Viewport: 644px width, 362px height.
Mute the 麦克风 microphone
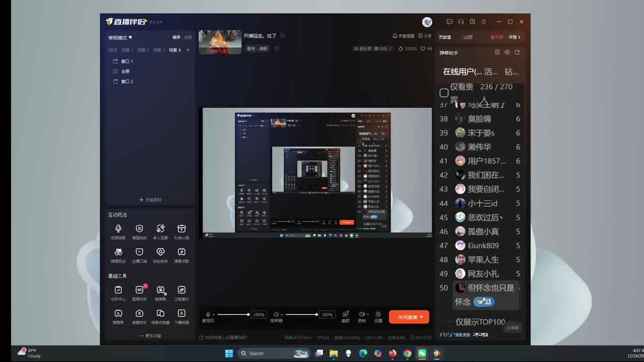click(208, 315)
